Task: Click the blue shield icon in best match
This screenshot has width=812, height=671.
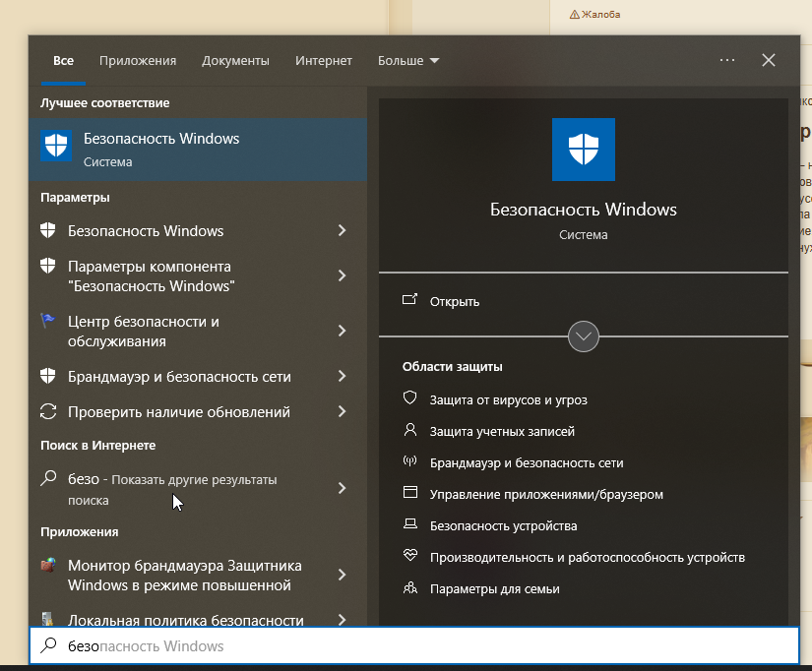Action: point(56,146)
